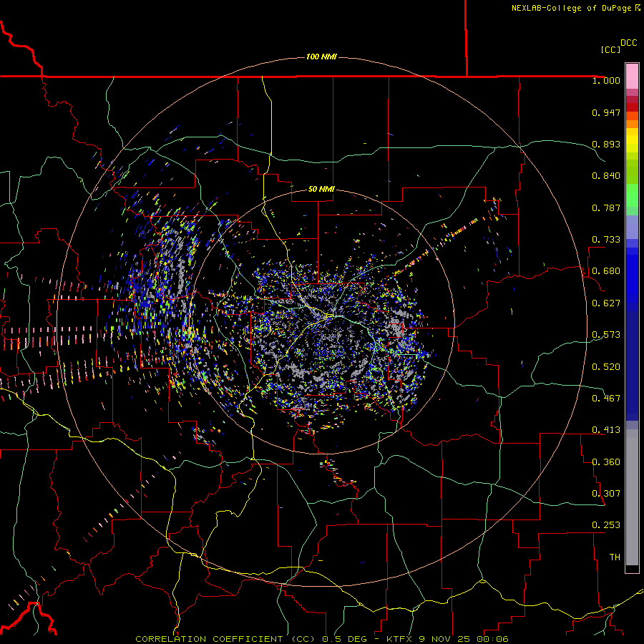Click the 0.467 color scale value
The width and height of the screenshot is (644, 644).
(x=606, y=399)
